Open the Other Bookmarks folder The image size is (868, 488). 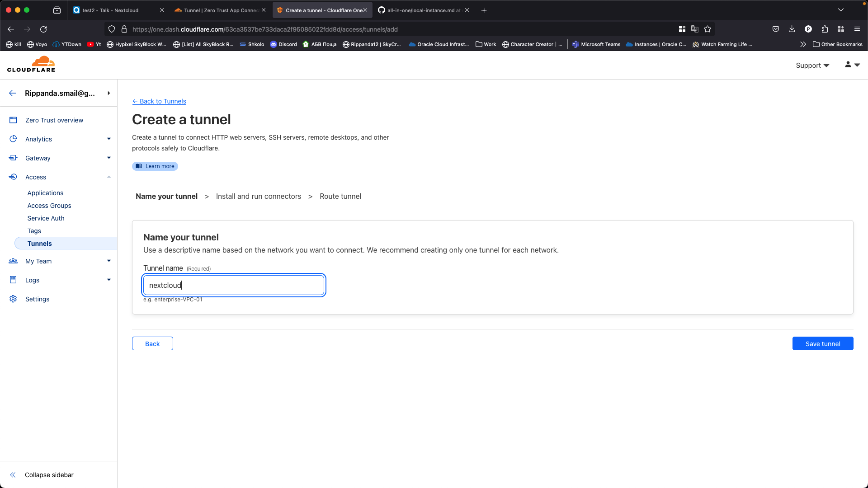click(838, 44)
